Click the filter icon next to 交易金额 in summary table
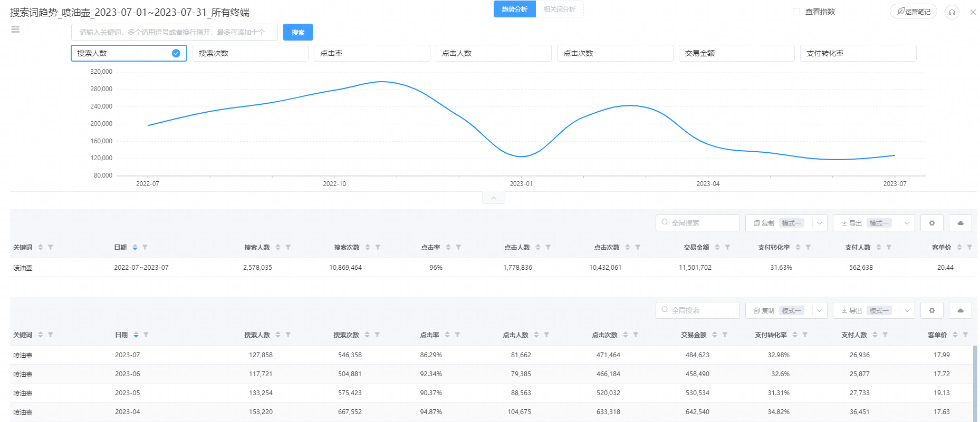The image size is (980, 422). pyautogui.click(x=727, y=247)
